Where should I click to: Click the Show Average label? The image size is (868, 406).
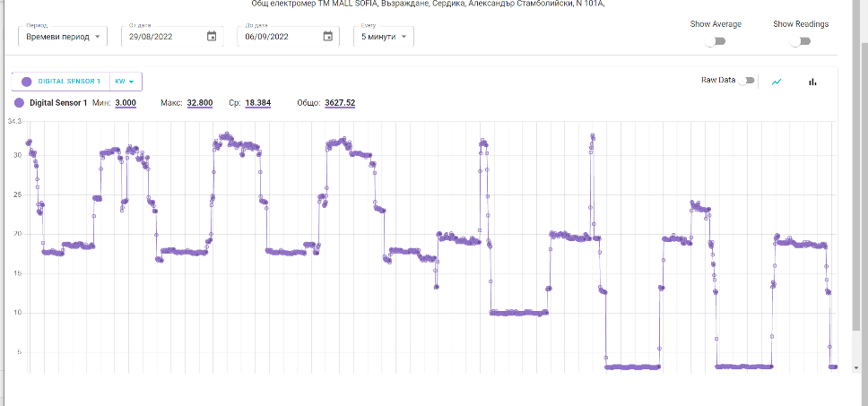click(716, 24)
